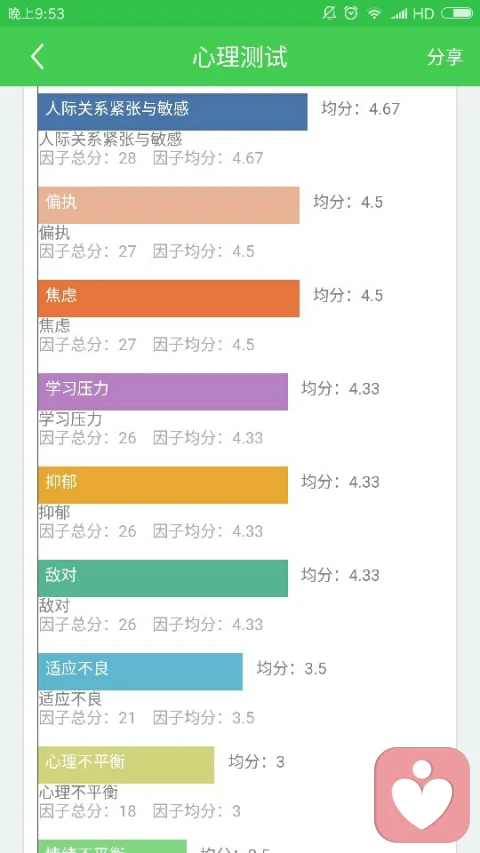Select the green 敌对 bar
The width and height of the screenshot is (480, 853).
(x=163, y=578)
